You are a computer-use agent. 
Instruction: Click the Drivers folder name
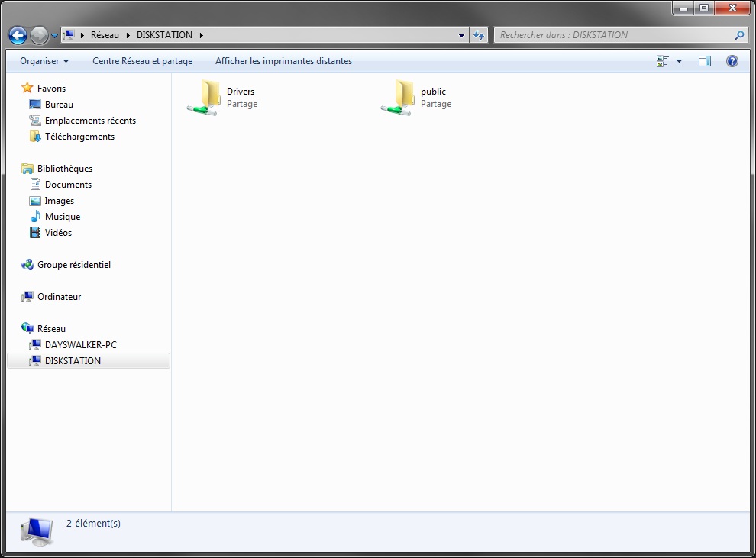pos(241,92)
